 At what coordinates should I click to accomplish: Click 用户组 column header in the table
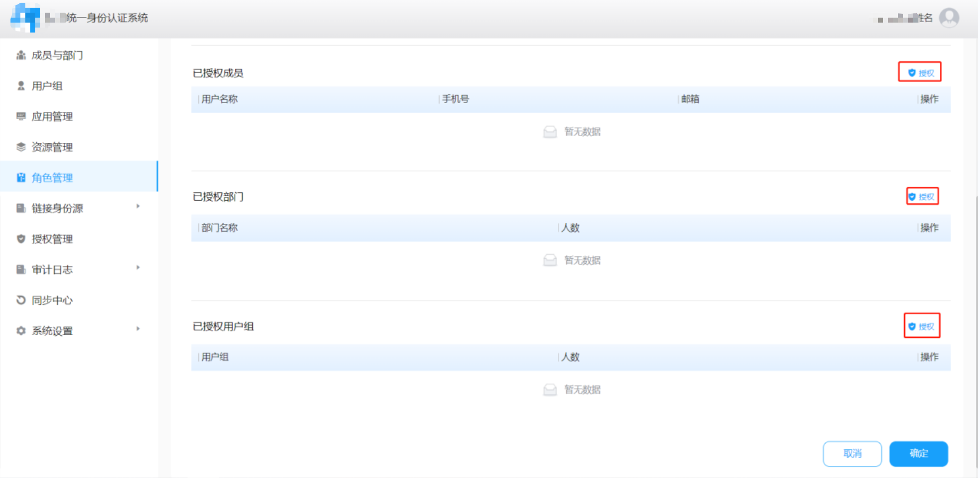[x=215, y=357]
